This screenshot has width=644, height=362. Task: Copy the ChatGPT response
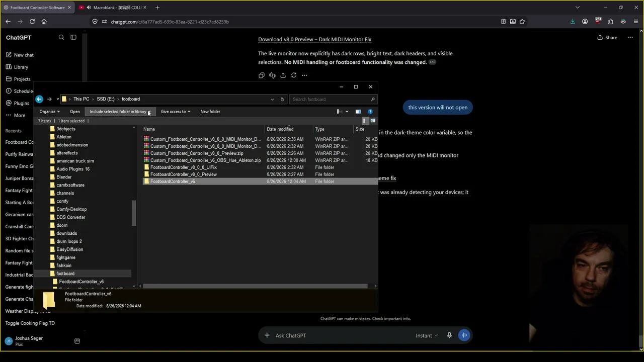pos(262,75)
